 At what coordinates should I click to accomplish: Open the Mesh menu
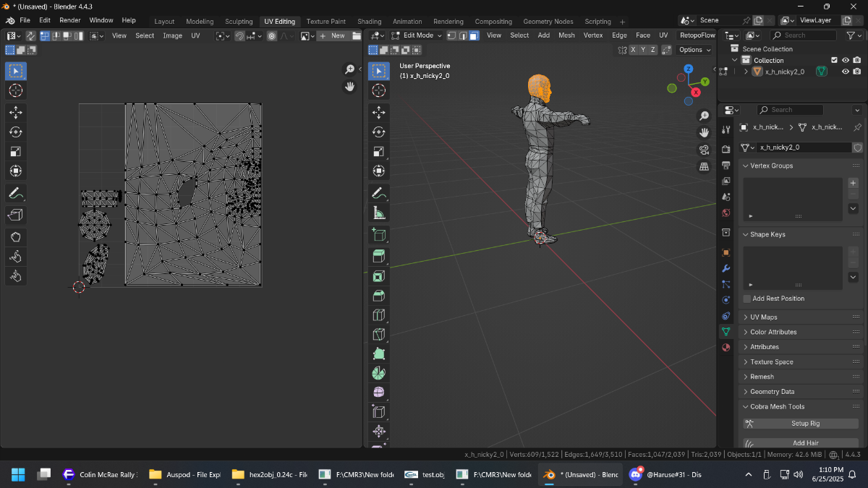pyautogui.click(x=566, y=35)
